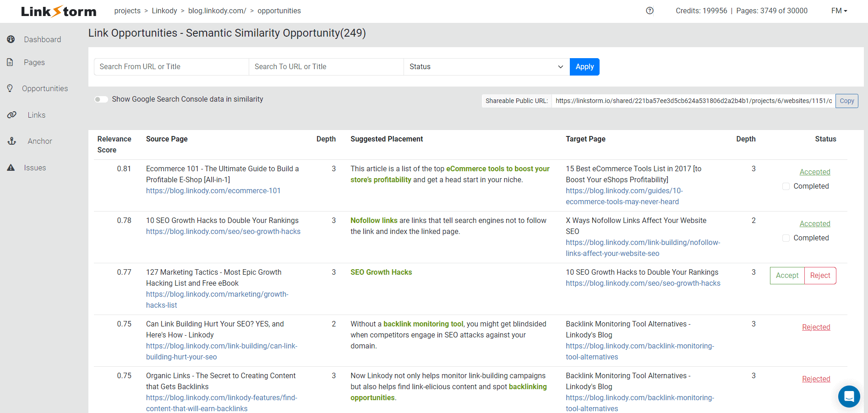
Task: Mark the Nofollow Links opportunity as Completed
Action: click(x=786, y=238)
